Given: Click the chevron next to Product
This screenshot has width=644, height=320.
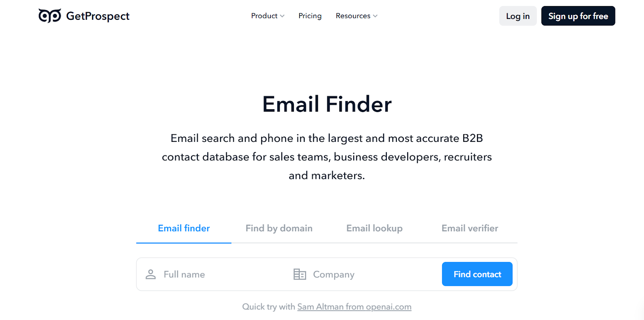Looking at the screenshot, I should pos(282,16).
